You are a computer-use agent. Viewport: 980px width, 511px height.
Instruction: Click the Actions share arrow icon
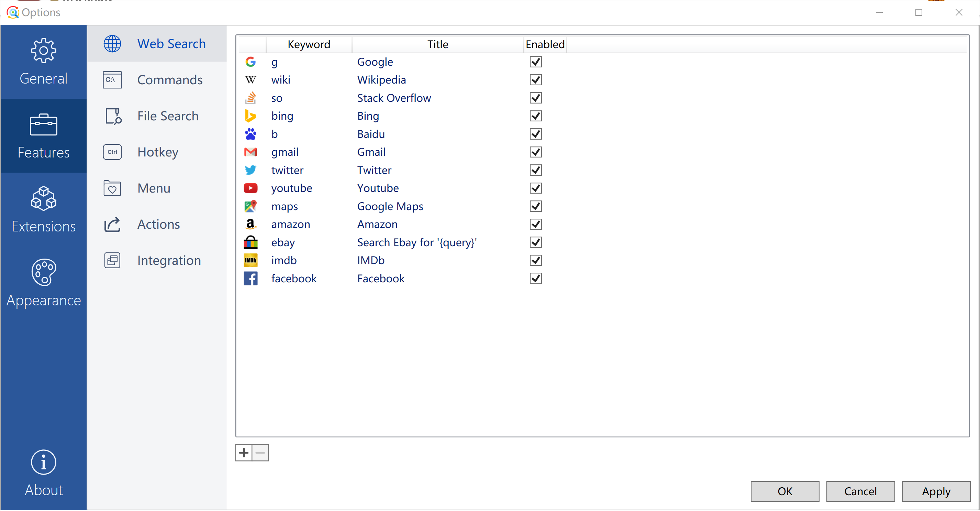[x=112, y=224]
